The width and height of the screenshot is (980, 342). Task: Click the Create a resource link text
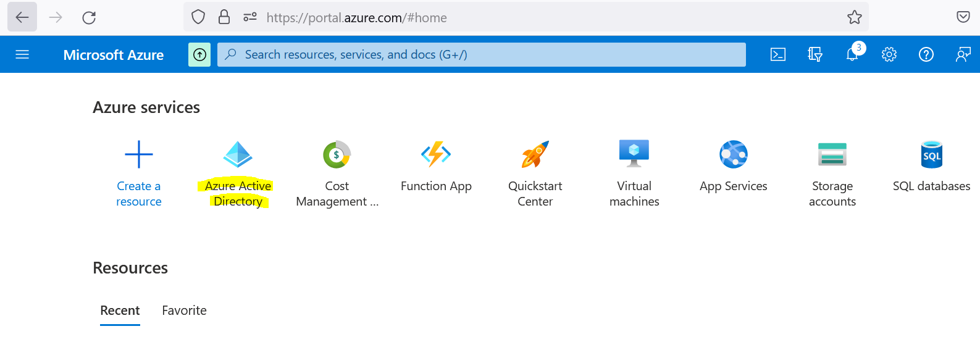(x=139, y=194)
